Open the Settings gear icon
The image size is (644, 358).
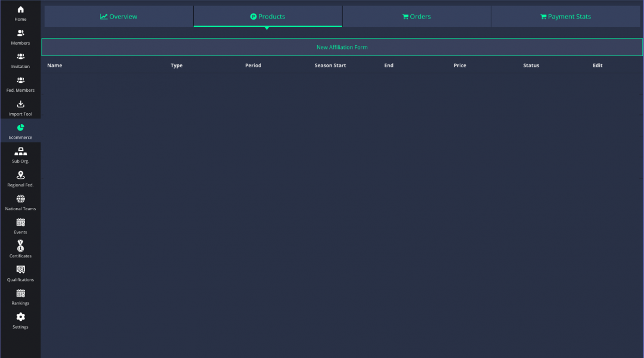click(20, 317)
